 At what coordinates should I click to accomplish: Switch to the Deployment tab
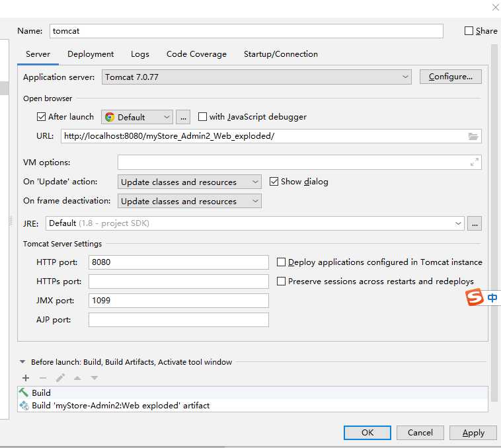(x=91, y=54)
